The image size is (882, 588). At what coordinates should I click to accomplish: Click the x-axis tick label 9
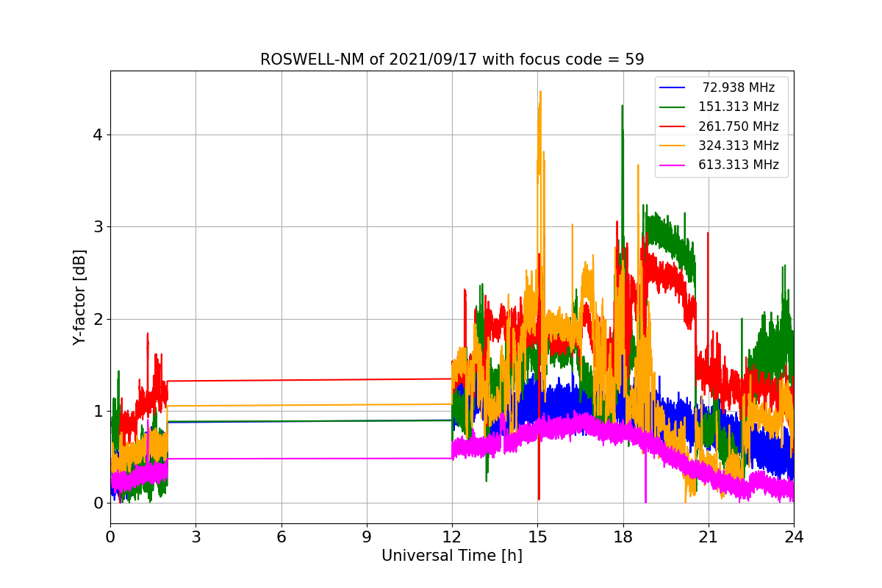pyautogui.click(x=367, y=537)
